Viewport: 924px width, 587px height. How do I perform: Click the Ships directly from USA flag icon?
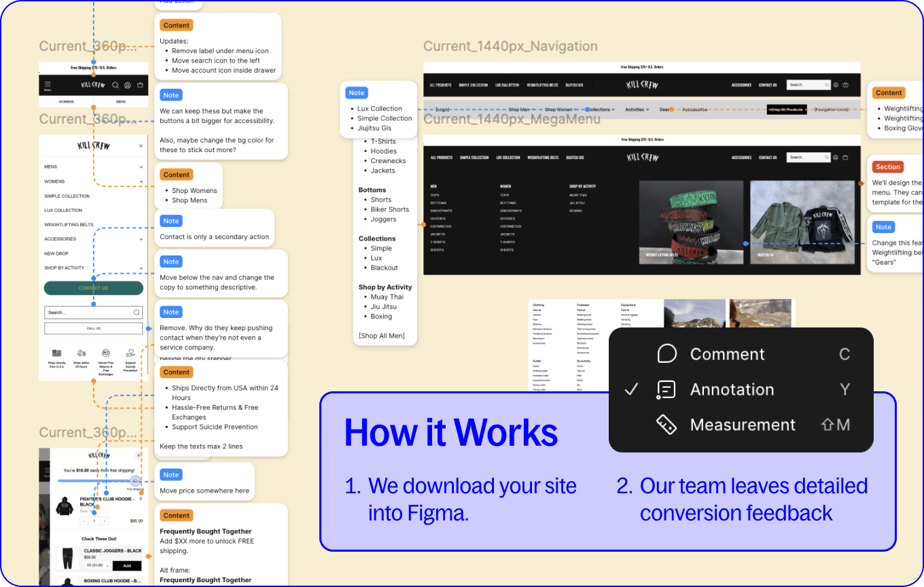pos(56,353)
